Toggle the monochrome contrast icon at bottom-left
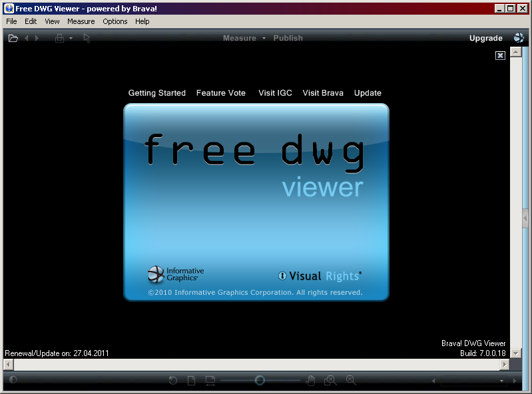532x394 pixels. 13,380
